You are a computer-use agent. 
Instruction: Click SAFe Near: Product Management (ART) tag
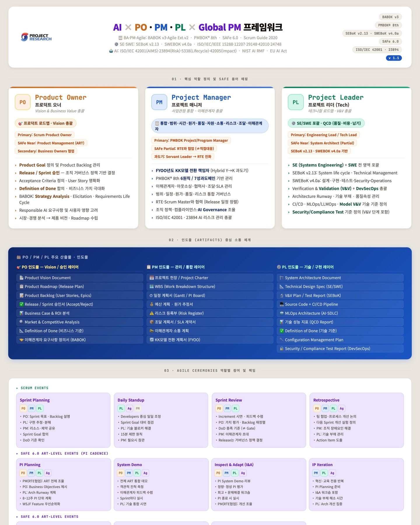(x=51, y=143)
